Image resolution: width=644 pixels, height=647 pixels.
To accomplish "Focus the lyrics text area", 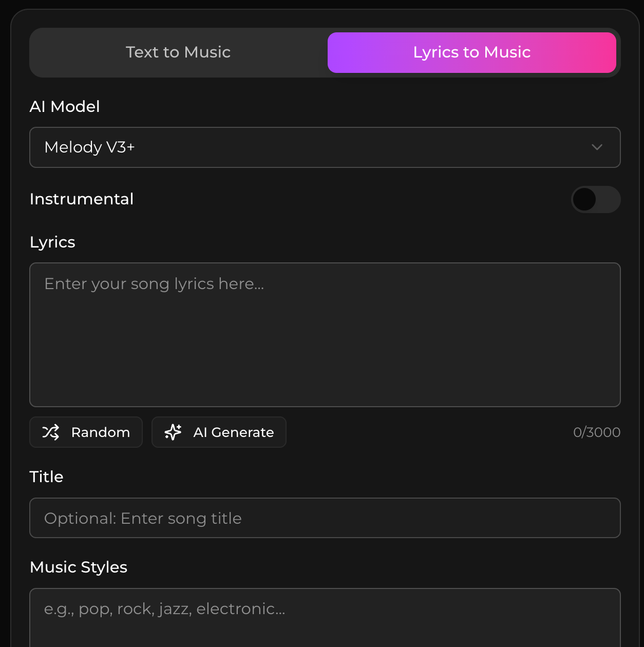I will [325, 335].
